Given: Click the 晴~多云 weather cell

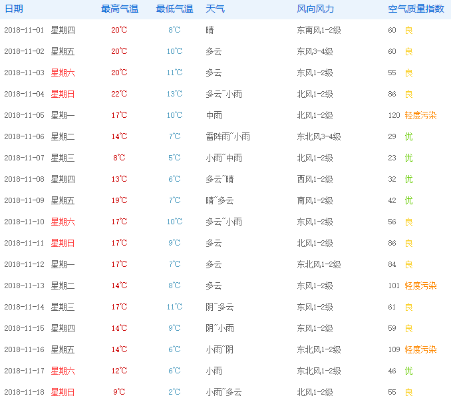Looking at the screenshot, I should click(219, 200).
